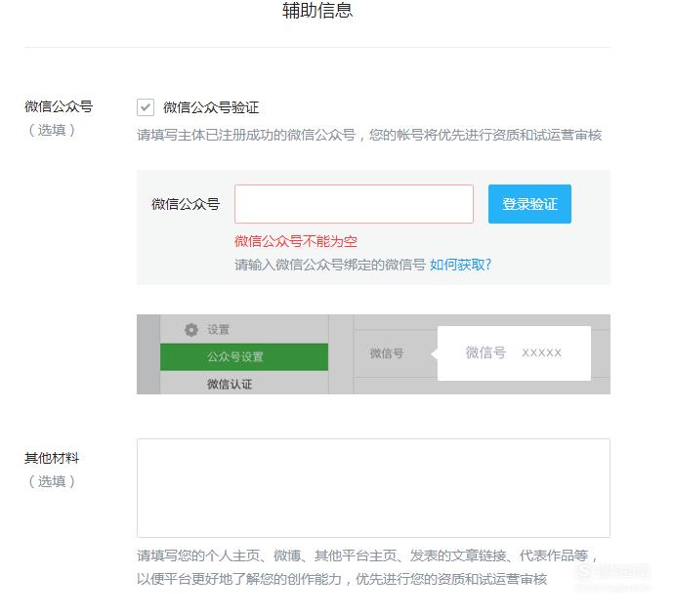Viewport: 673px width, 616px height.
Task: Click hint text 请输入微信公众号绑定的微信号
Action: point(329,265)
